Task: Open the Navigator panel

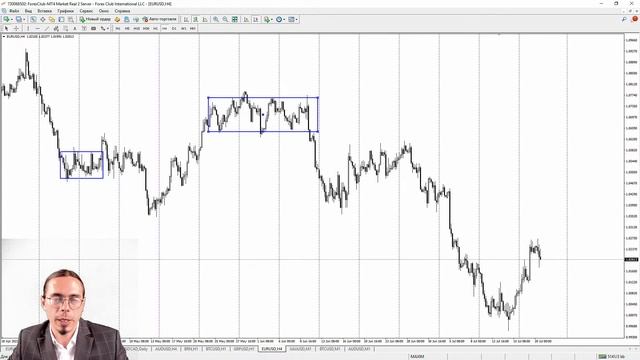Action: click(x=52, y=19)
